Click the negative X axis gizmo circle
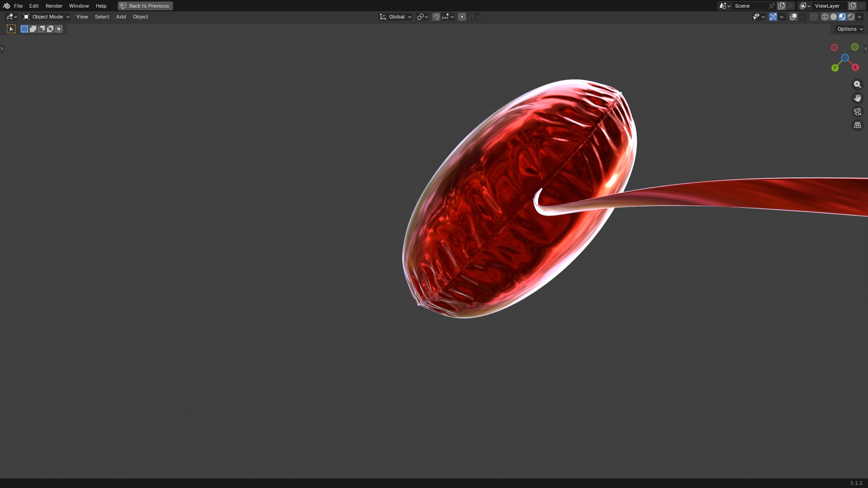This screenshot has width=868, height=488. click(x=835, y=47)
